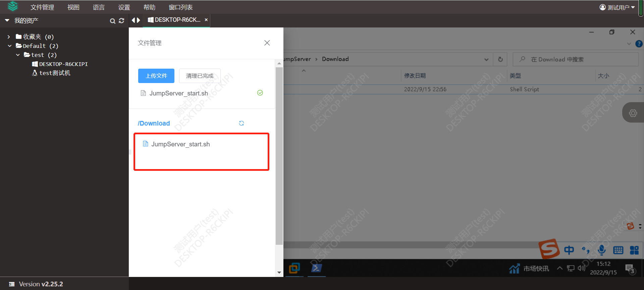The height and width of the screenshot is (290, 644).
Task: Click the small Sogou S tray icon
Action: click(631, 226)
